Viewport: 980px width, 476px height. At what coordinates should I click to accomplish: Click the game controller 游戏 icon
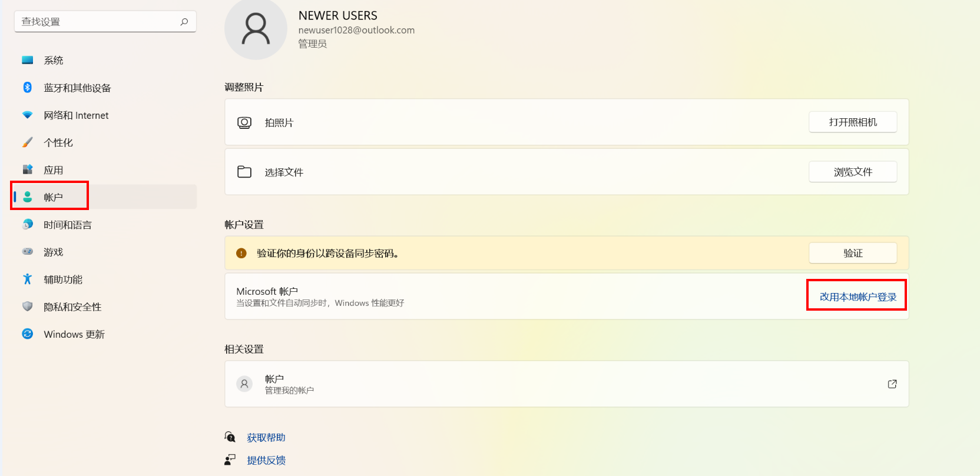click(28, 252)
